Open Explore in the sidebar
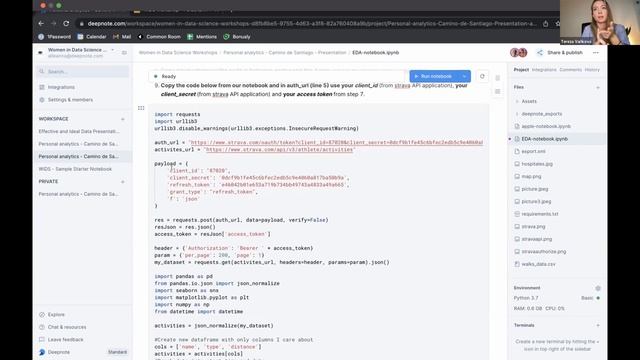640x360 pixels. pyautogui.click(x=52, y=315)
